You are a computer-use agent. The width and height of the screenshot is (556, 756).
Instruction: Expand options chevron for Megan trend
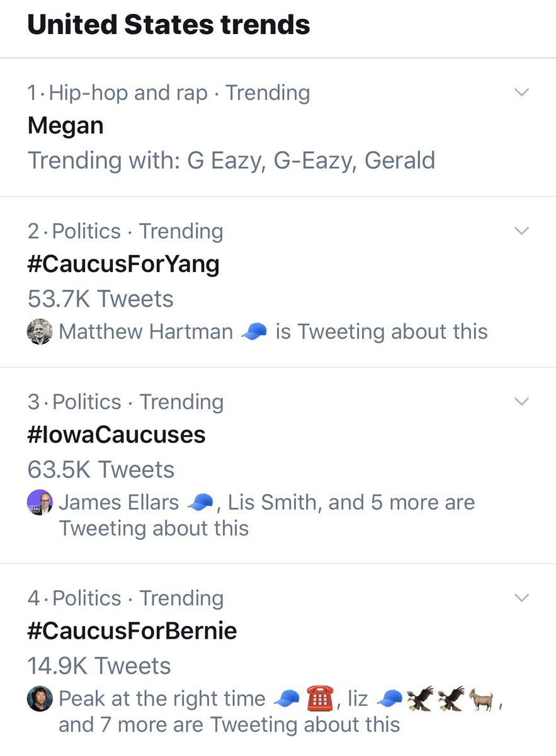[x=521, y=93]
